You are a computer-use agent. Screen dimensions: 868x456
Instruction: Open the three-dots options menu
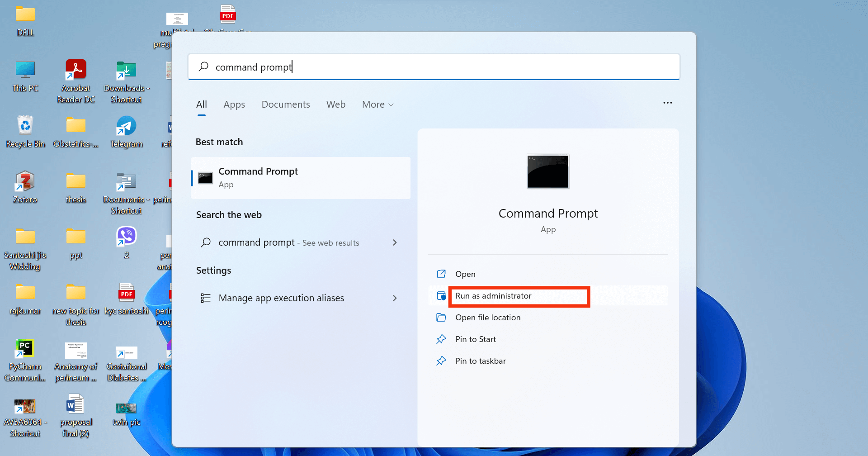(668, 103)
